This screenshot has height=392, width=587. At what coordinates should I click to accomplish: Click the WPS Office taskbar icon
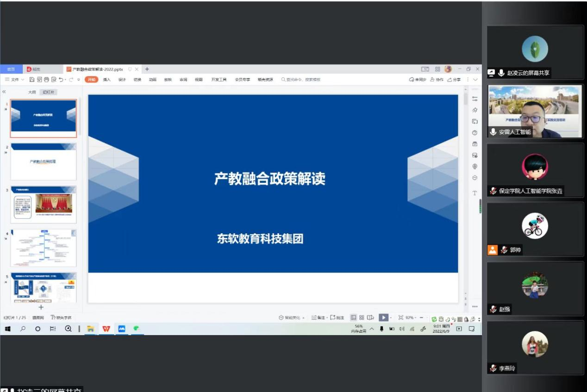coord(106,329)
